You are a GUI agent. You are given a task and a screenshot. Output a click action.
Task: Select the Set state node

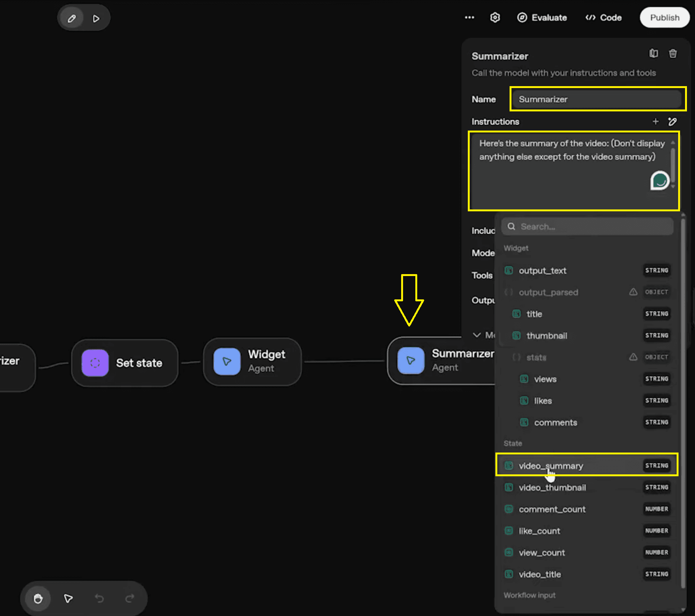click(125, 363)
